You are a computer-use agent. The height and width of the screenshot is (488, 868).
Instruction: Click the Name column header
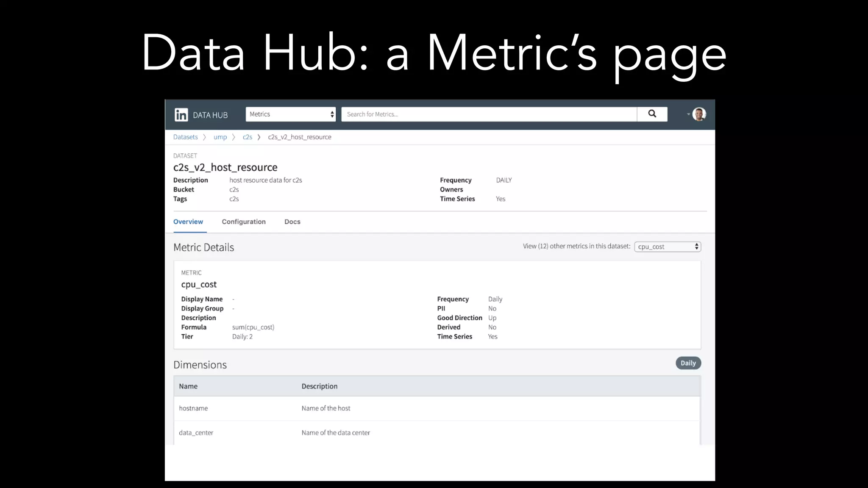pos(188,386)
